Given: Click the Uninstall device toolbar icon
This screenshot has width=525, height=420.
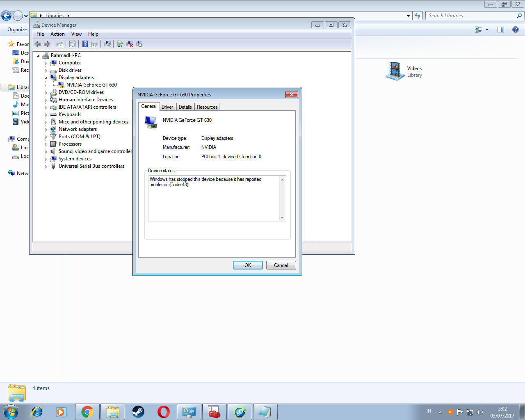Looking at the screenshot, I should coord(130,44).
